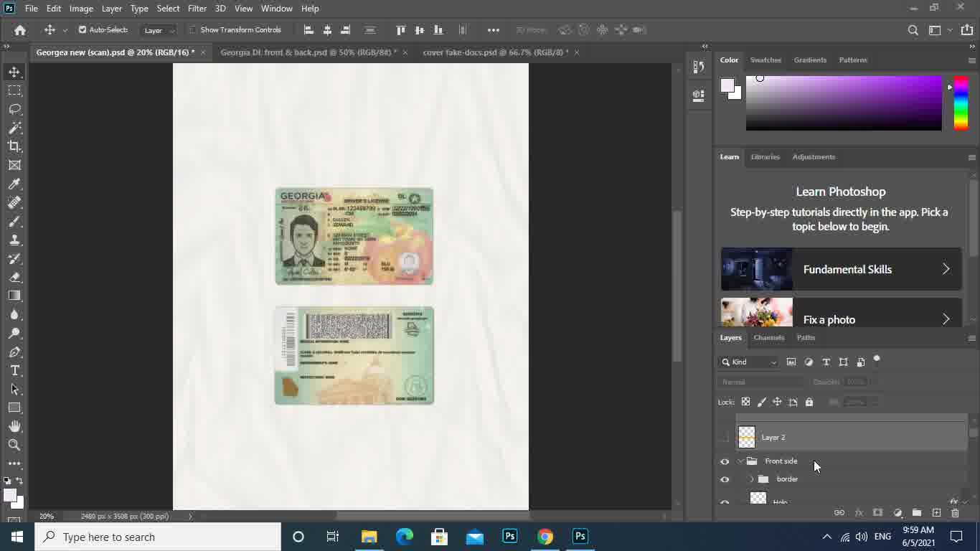Create a new layer with plus icon
Image resolution: width=980 pixels, height=551 pixels.
[x=936, y=513]
